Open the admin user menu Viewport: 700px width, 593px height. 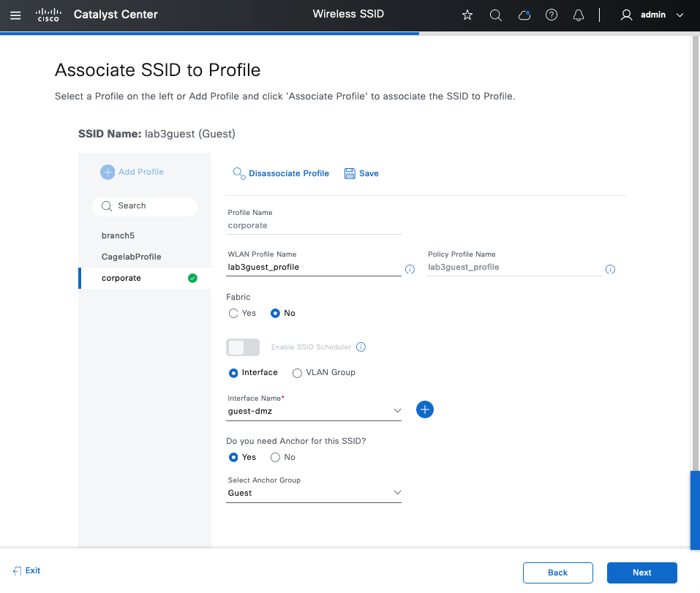pos(652,15)
